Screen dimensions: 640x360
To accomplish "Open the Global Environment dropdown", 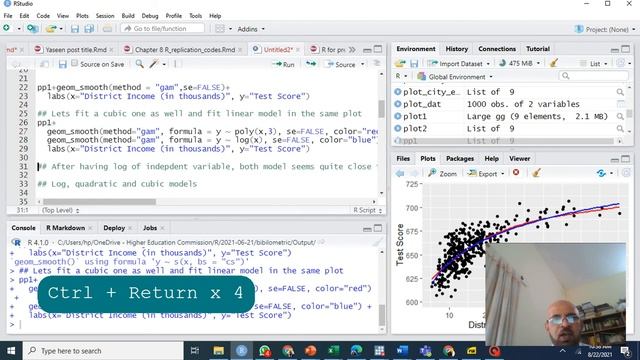I will (x=455, y=77).
